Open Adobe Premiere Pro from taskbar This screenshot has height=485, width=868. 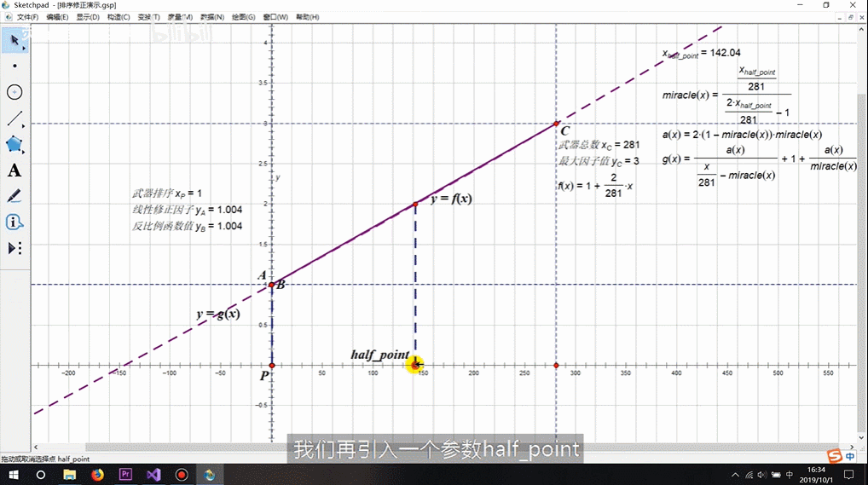coord(125,475)
